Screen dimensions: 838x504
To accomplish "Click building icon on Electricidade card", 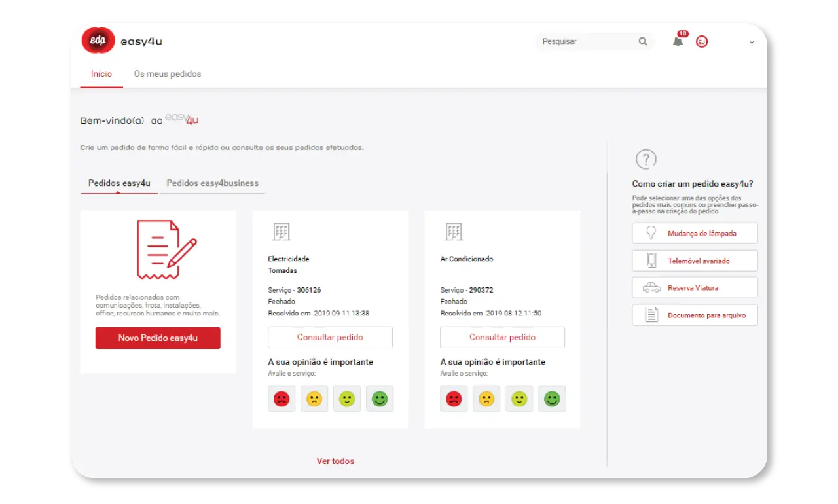I will [x=282, y=232].
